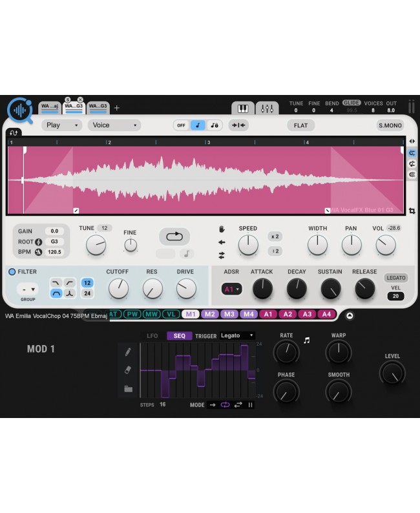Toggle the LEGATO button

396,278
